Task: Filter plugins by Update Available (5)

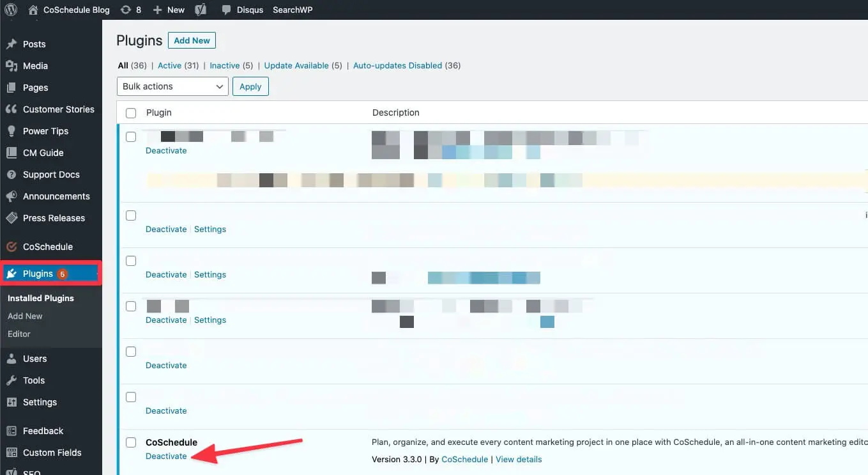Action: click(303, 65)
